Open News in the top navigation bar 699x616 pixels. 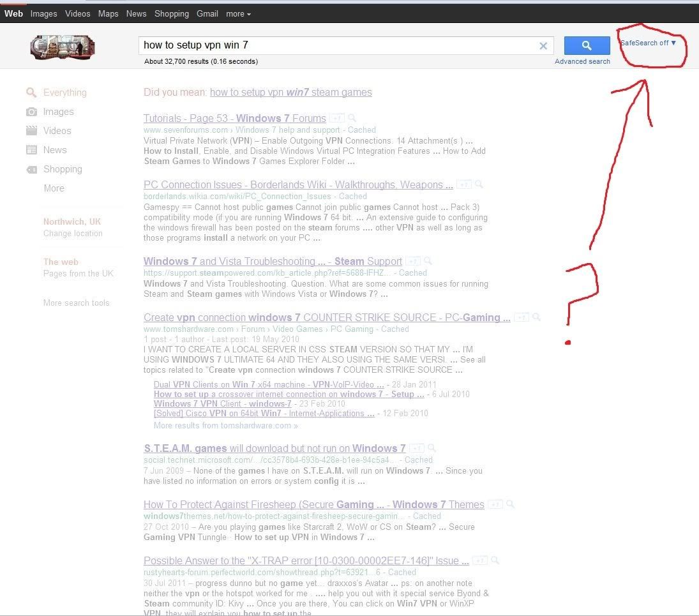pyautogui.click(x=137, y=14)
